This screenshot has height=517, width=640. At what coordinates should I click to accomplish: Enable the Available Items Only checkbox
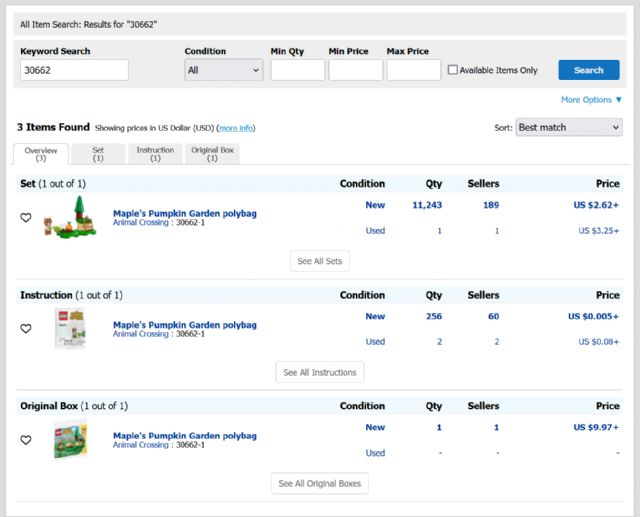(x=453, y=70)
